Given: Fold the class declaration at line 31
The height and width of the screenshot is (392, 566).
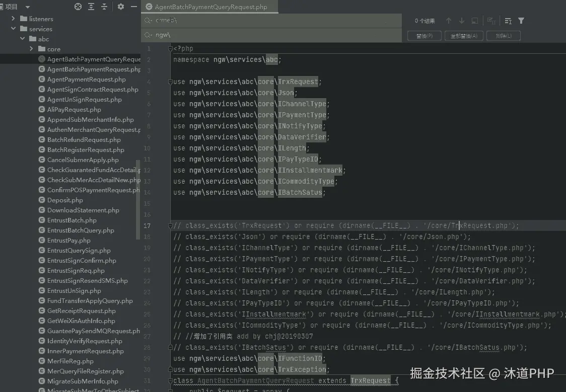Looking at the screenshot, I should [170, 381].
